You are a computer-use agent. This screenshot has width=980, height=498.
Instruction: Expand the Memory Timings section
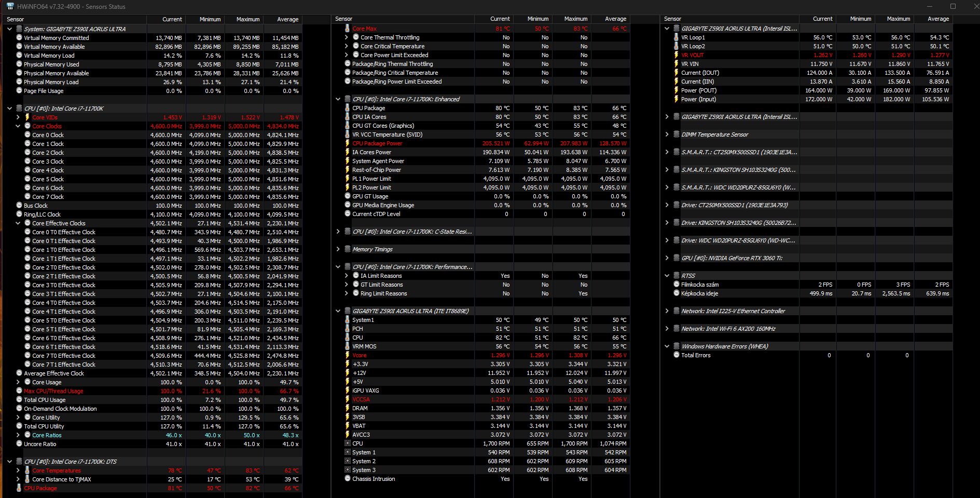pyautogui.click(x=338, y=249)
